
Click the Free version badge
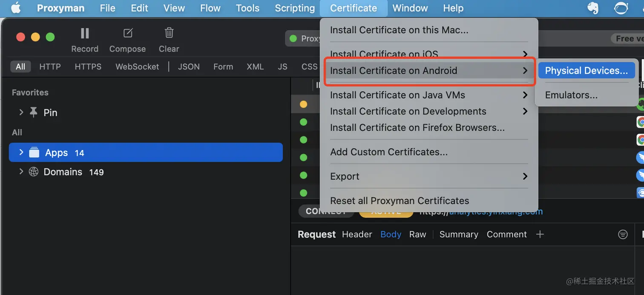click(x=627, y=38)
